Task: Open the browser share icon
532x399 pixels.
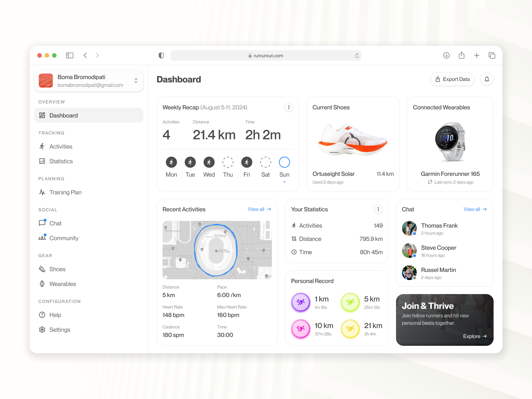Action: tap(462, 55)
